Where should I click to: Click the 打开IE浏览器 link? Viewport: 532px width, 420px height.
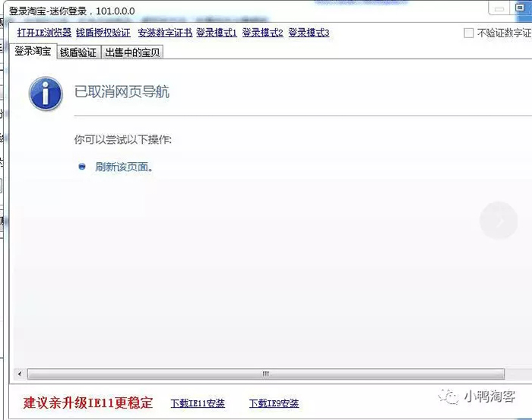(44, 33)
